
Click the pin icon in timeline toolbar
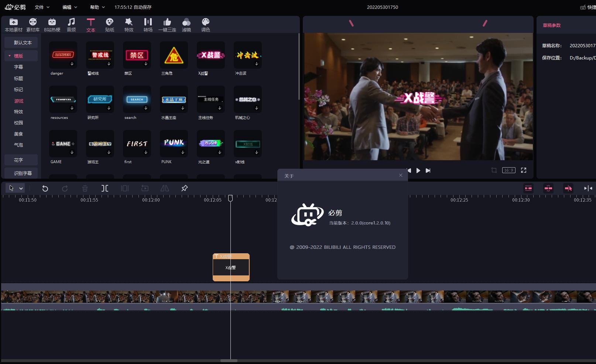(x=184, y=188)
